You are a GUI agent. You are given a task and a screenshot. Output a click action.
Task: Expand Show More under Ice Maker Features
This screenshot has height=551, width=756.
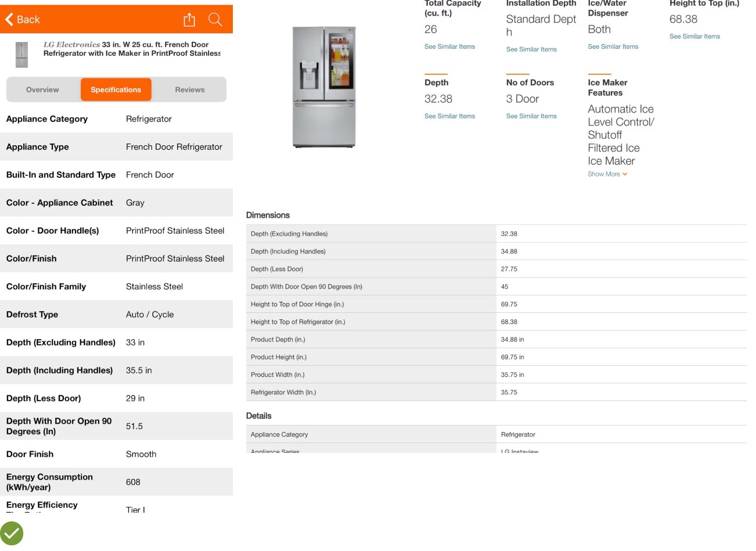[x=607, y=174]
